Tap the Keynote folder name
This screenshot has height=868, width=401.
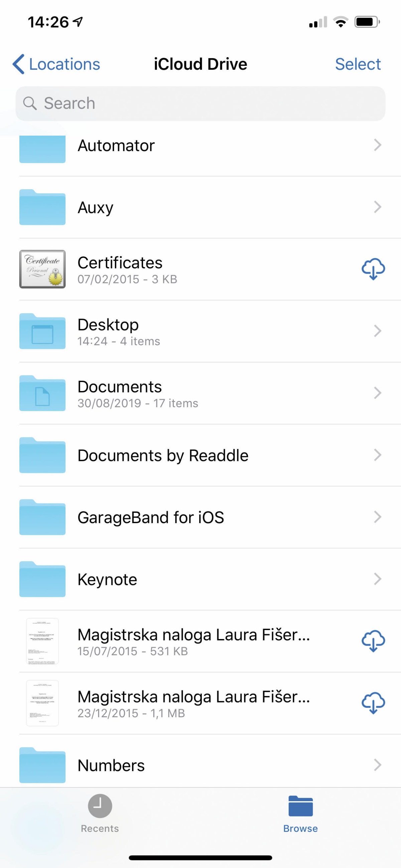(107, 580)
